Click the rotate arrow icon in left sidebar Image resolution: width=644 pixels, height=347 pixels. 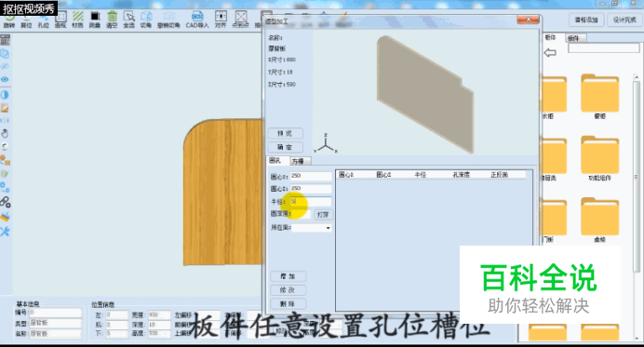pos(5,146)
